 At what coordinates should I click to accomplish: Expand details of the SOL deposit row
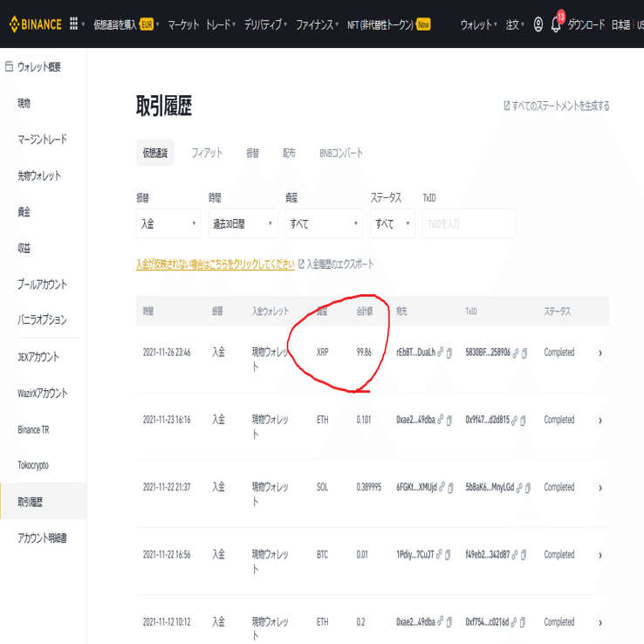[600, 488]
